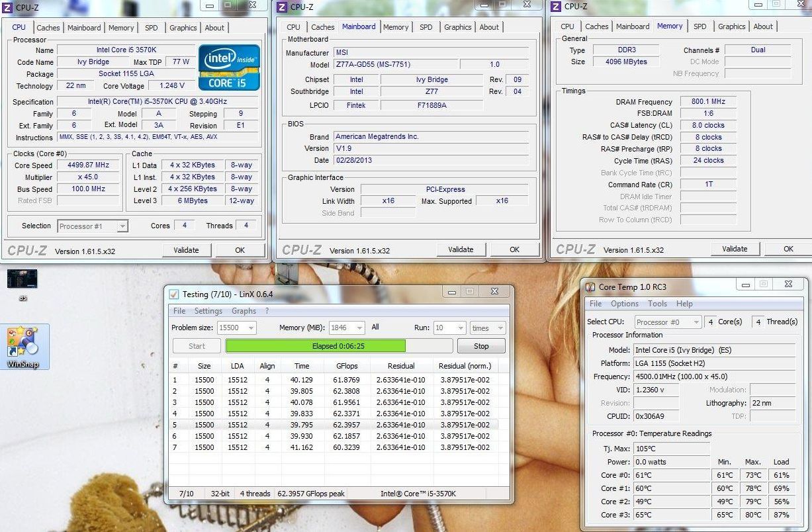The height and width of the screenshot is (532, 812).
Task: Click Validate in the CPU tab window
Action: (186, 250)
